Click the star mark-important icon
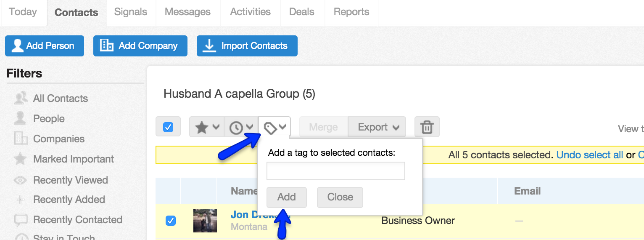Image resolution: width=644 pixels, height=240 pixels. click(202, 127)
